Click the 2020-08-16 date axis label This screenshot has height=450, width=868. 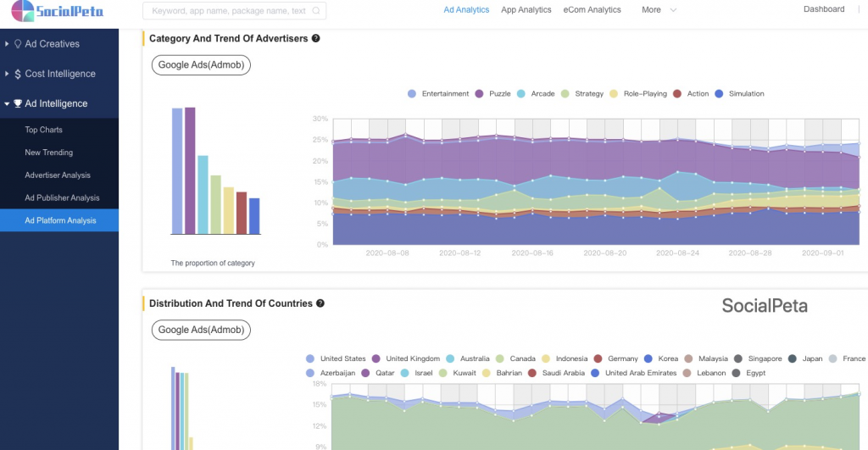coord(532,253)
